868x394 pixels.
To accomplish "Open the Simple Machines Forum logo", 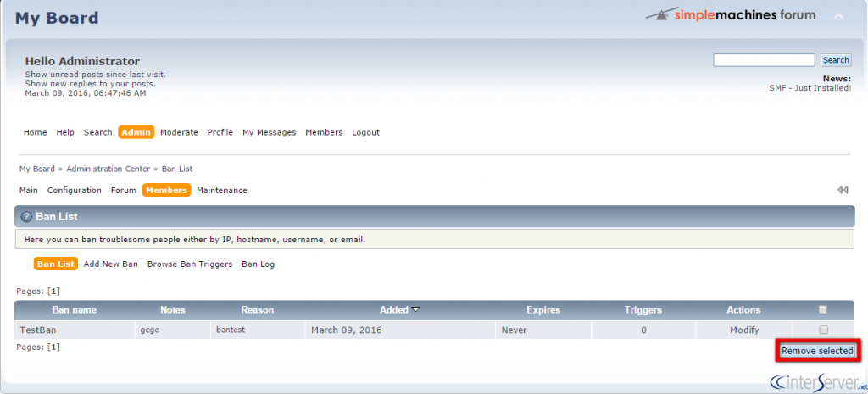I will coord(731,15).
